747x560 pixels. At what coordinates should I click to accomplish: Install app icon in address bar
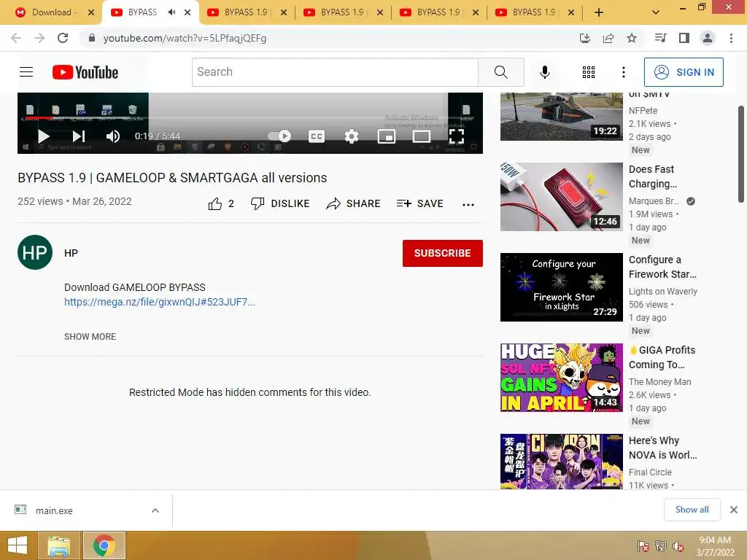coord(584,38)
